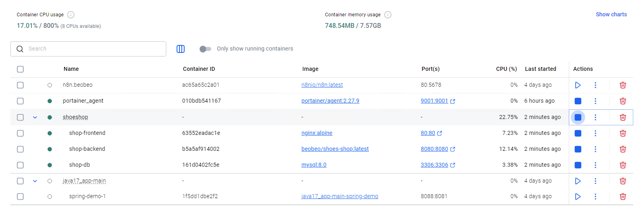
Task: Focus the container Search field
Action: pos(91,49)
